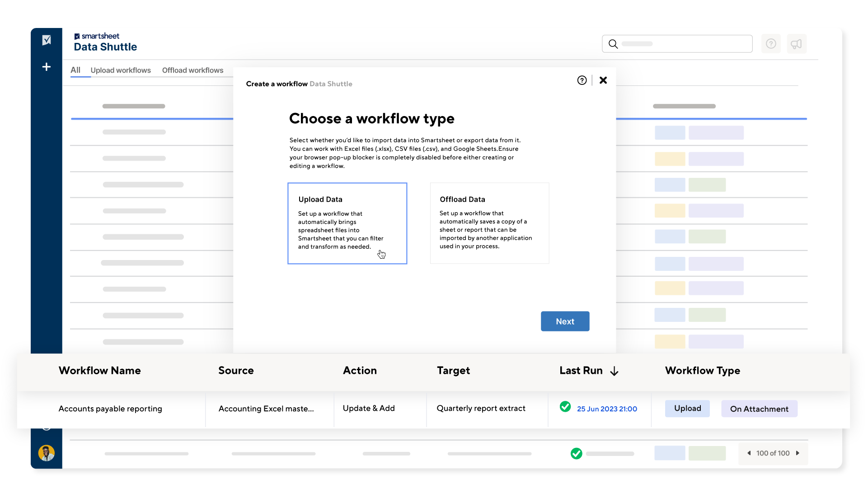Screen dimensions: 868x488
Task: Open the Accounts payable reporting workflow
Action: pyautogui.click(x=110, y=409)
